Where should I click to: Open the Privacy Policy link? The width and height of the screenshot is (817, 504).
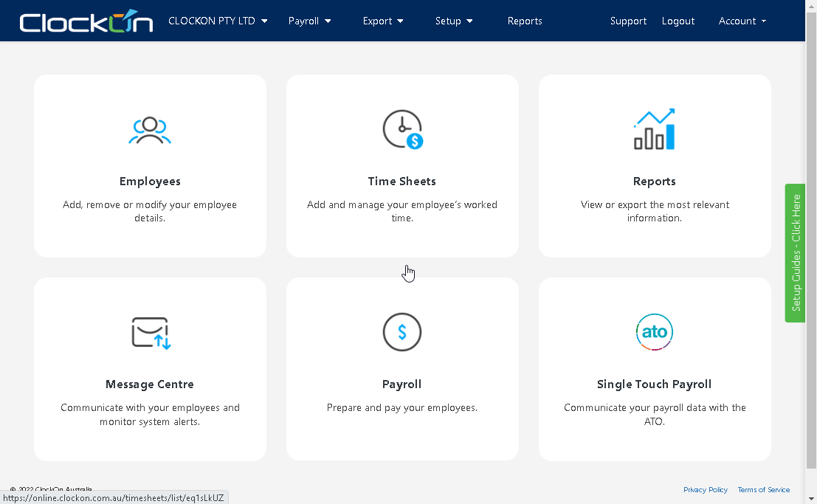point(705,489)
